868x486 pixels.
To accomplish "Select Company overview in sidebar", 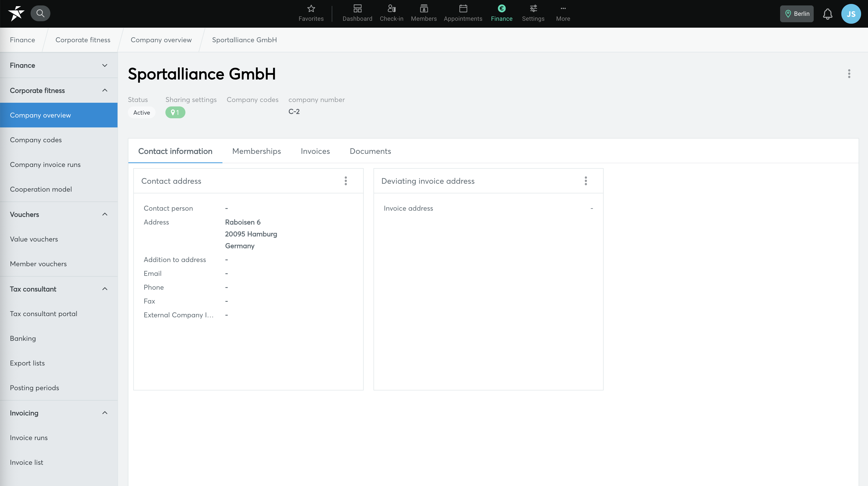I will 59,115.
